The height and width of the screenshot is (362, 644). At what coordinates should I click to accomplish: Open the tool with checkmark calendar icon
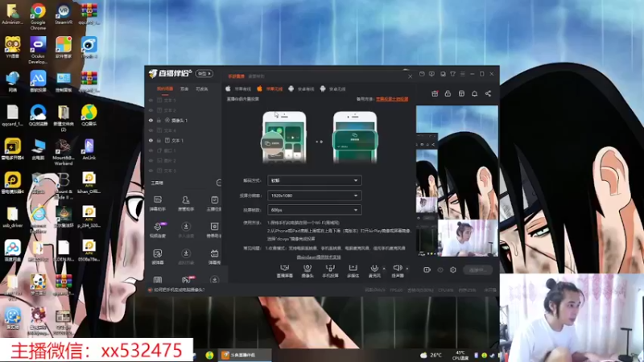click(x=214, y=204)
